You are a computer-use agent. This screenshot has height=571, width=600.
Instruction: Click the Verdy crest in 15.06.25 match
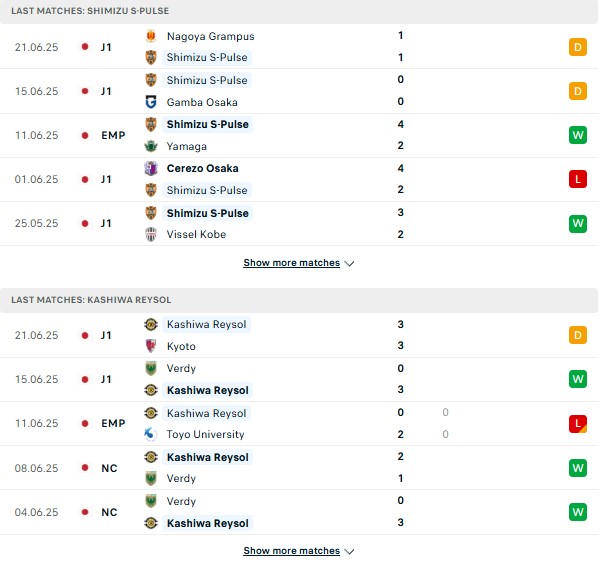(151, 368)
